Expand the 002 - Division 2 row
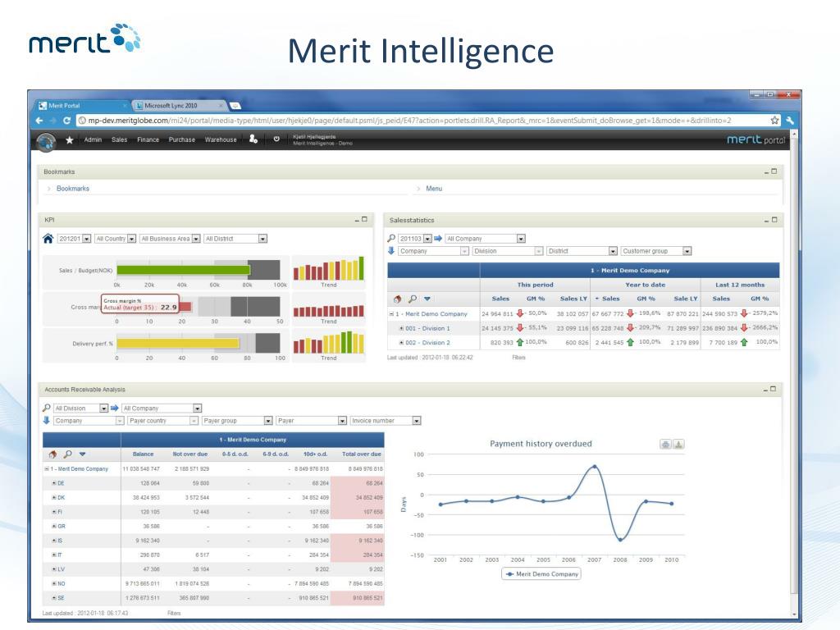The height and width of the screenshot is (630, 840). [401, 343]
